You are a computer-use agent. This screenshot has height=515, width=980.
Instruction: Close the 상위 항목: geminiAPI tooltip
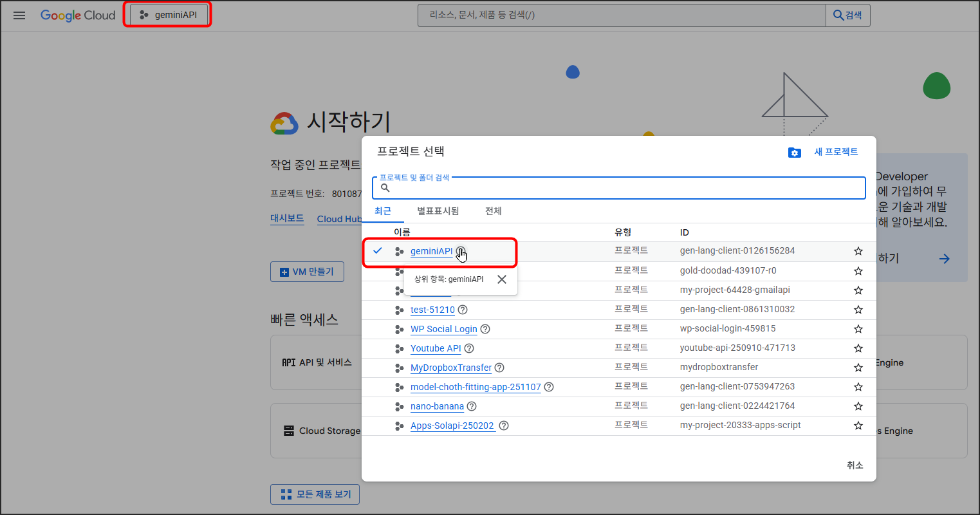[x=502, y=279]
